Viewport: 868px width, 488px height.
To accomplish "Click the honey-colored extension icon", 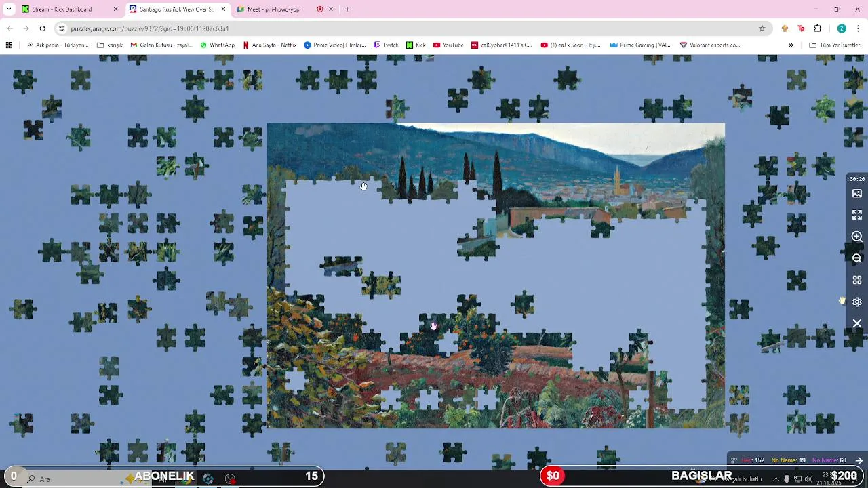I will tap(785, 28).
